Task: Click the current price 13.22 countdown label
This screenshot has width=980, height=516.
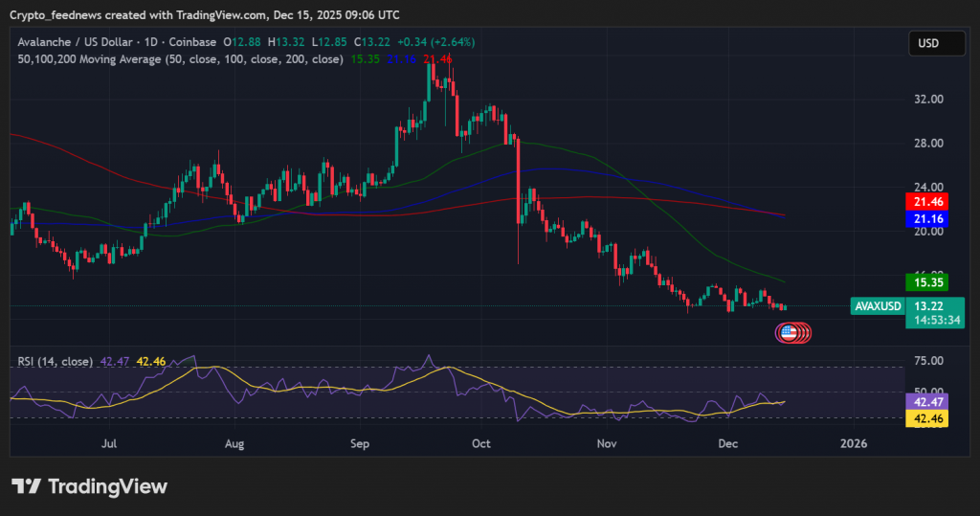Action: pos(934,313)
